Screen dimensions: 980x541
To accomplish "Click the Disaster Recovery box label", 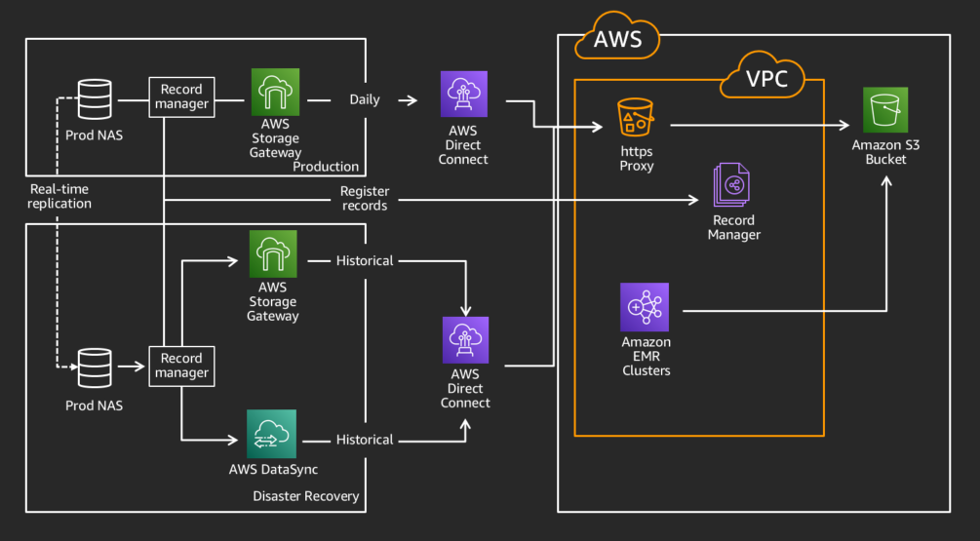I will pyautogui.click(x=305, y=496).
